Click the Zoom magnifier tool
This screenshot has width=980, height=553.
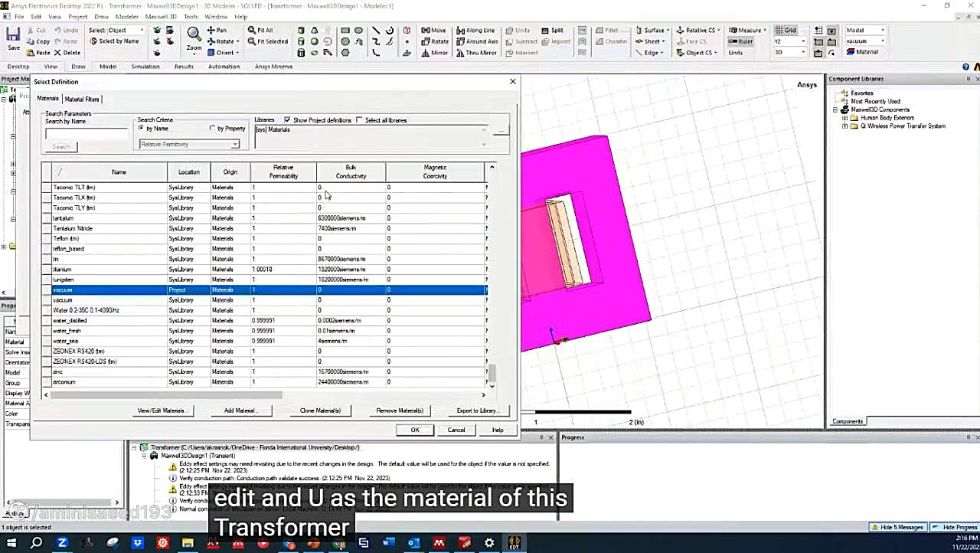pos(194,35)
